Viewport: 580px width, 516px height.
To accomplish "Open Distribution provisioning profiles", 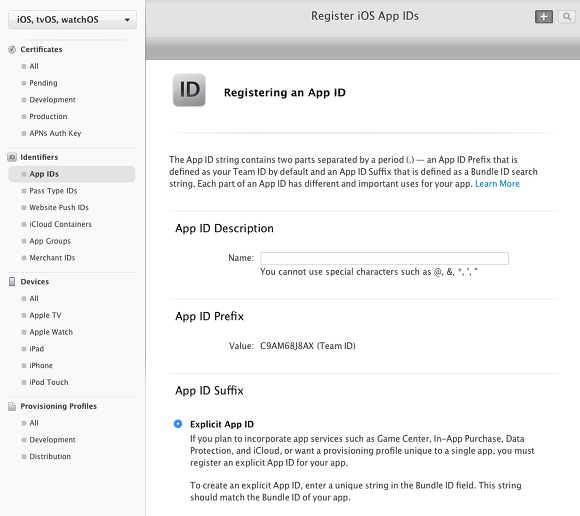I will (x=50, y=456).
